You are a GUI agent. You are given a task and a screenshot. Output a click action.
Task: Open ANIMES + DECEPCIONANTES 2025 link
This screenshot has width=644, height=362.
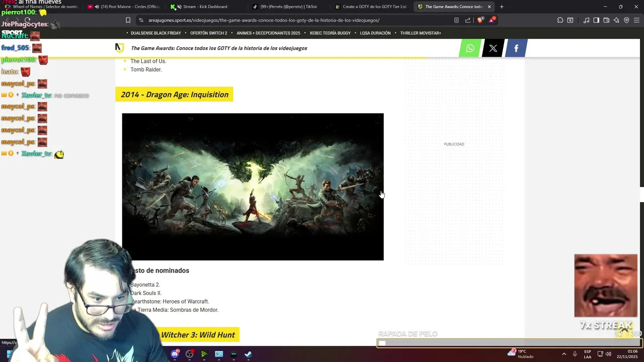[x=268, y=33]
